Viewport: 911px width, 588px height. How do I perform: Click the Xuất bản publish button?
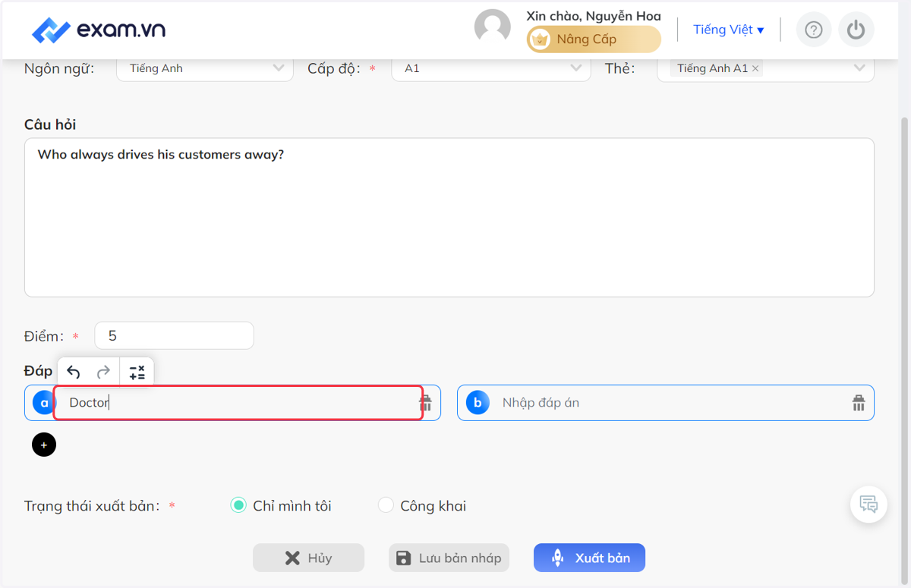pos(589,558)
